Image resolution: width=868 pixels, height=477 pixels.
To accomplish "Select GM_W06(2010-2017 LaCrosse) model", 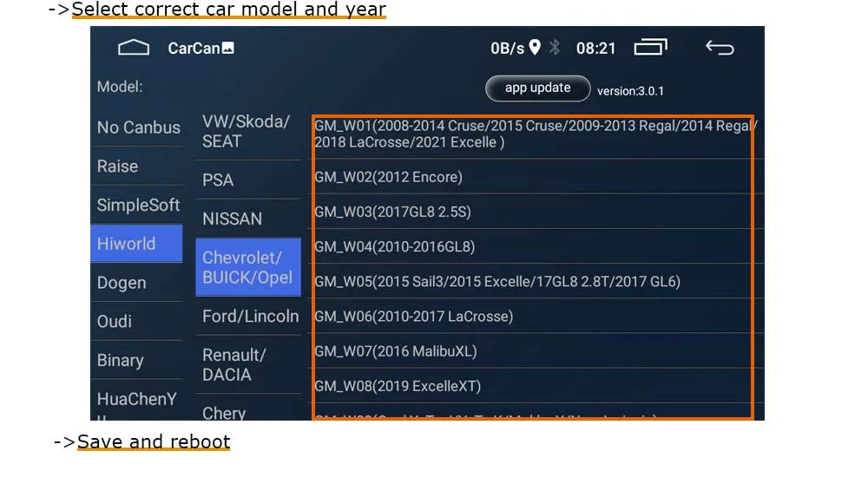I will [x=535, y=316].
